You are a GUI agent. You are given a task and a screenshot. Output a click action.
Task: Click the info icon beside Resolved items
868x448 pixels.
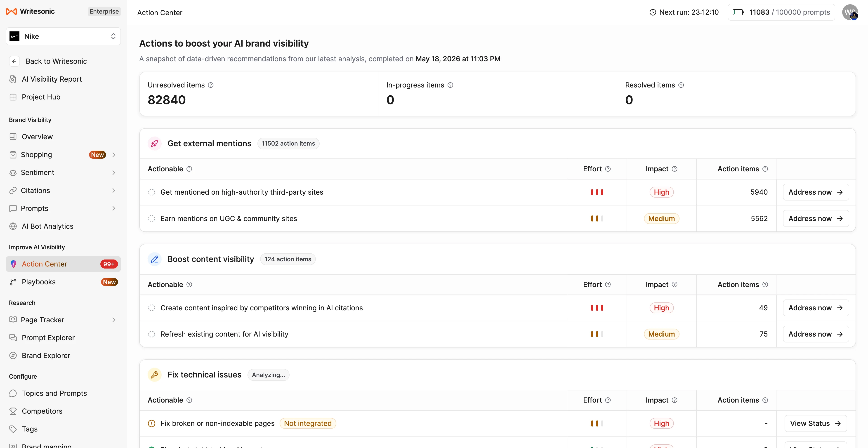click(x=681, y=85)
